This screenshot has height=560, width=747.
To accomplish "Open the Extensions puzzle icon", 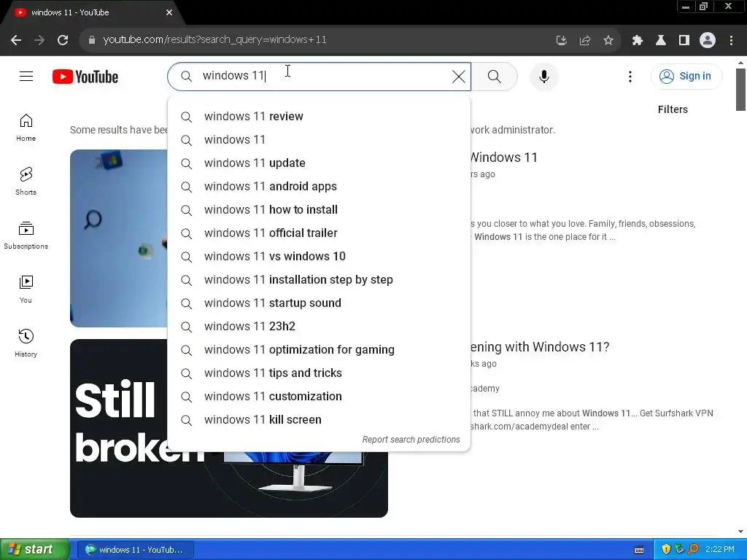I will [x=638, y=40].
